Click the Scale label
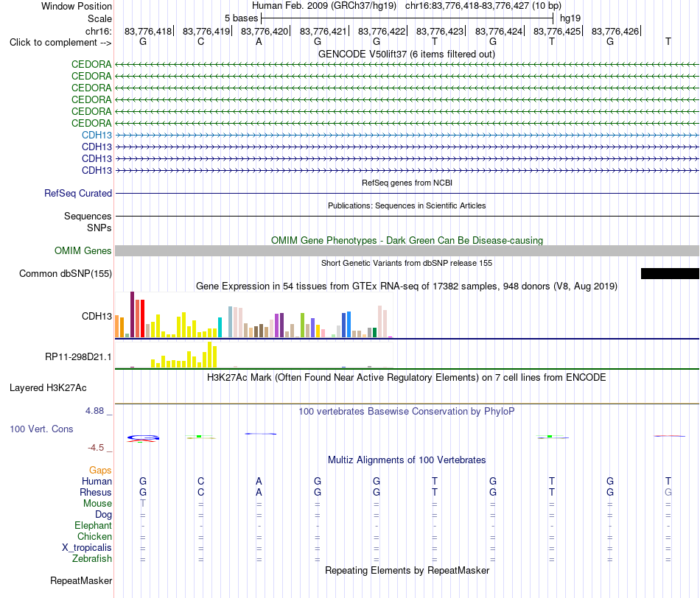Image resolution: width=700 pixels, height=598 pixels. point(99,18)
